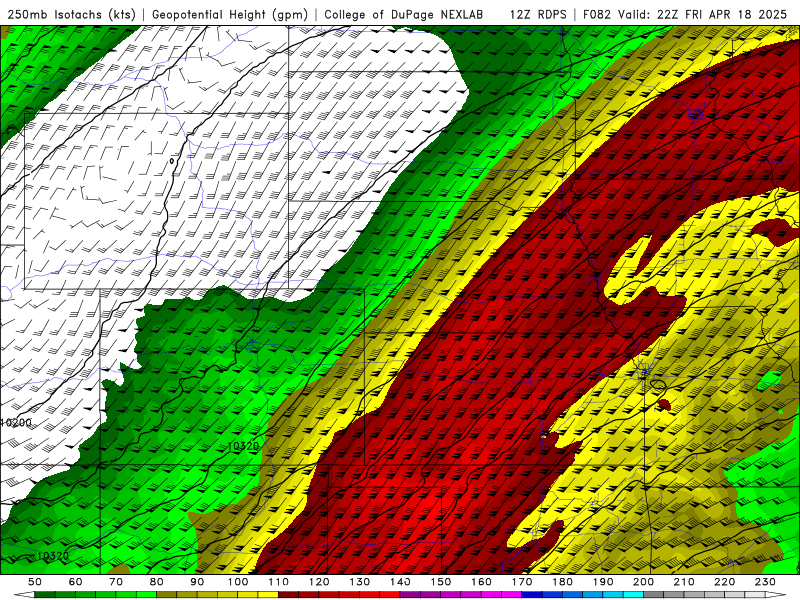The image size is (800, 600).
Task: Click the 140 value on the legend scale
Action: (x=401, y=582)
